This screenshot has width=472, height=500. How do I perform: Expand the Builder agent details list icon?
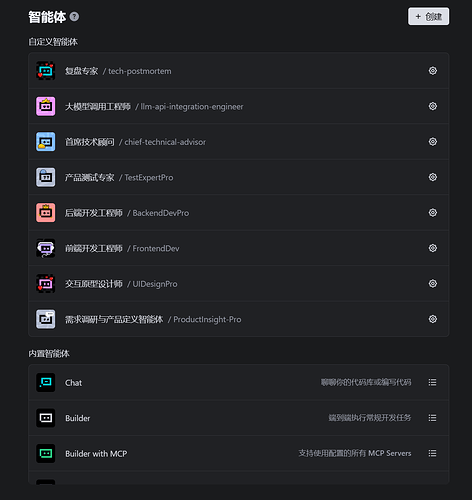coord(432,418)
